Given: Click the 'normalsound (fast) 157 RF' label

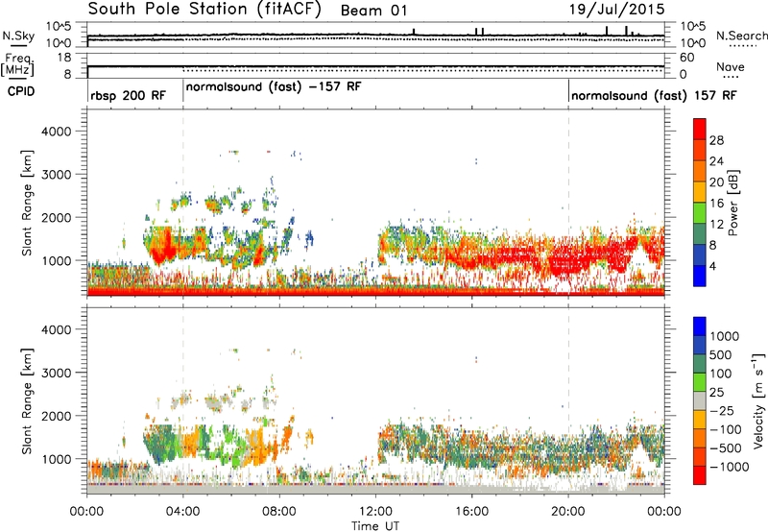Looking at the screenshot, I should (654, 95).
